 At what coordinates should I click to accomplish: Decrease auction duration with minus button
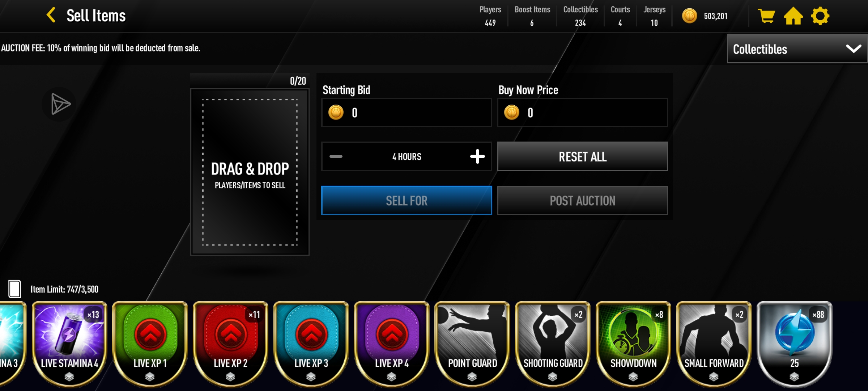click(x=336, y=156)
